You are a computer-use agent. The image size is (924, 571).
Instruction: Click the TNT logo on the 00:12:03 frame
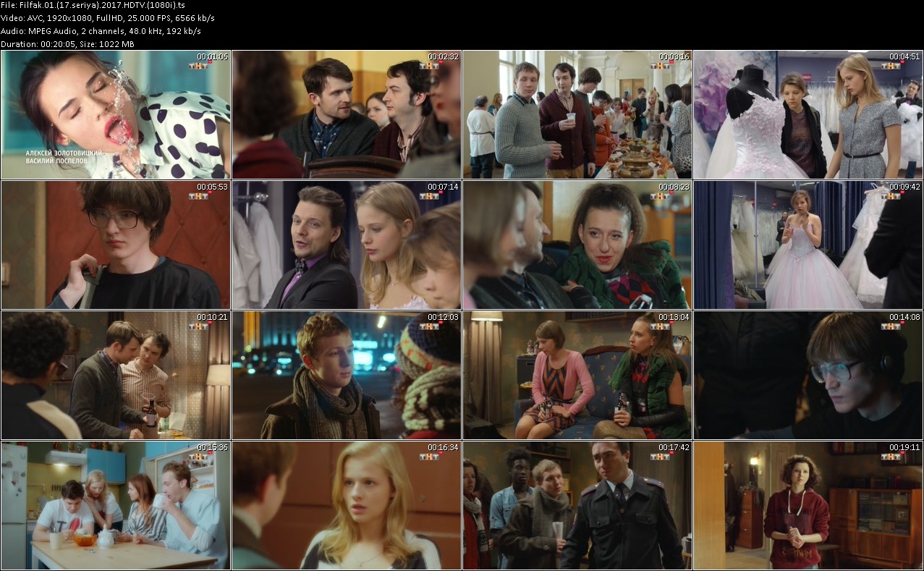click(x=430, y=326)
